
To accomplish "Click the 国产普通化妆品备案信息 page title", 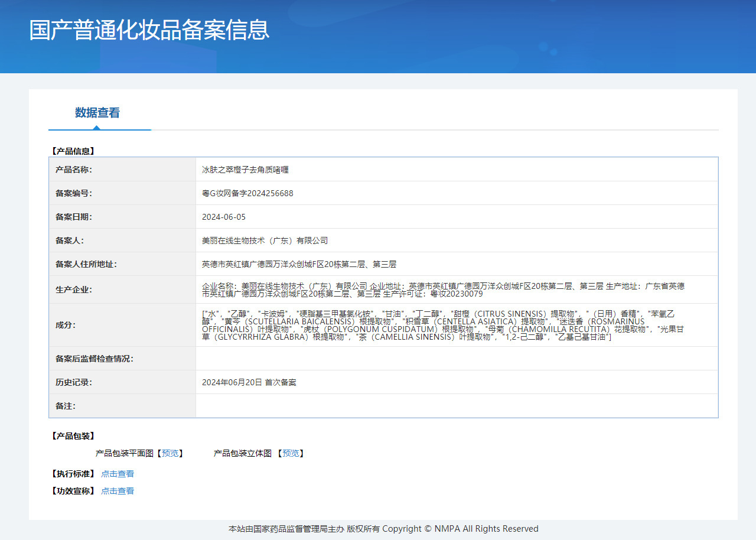I will [x=149, y=30].
